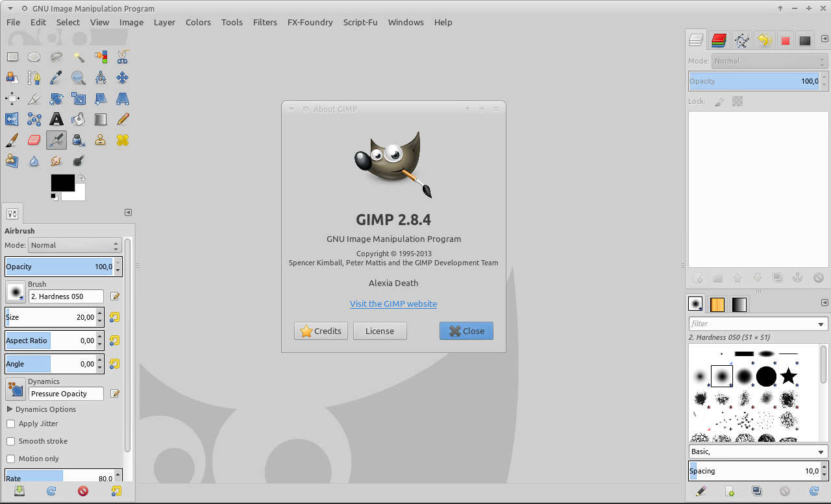Switch to the Paths dock tab
The width and height of the screenshot is (831, 504).
click(741, 40)
